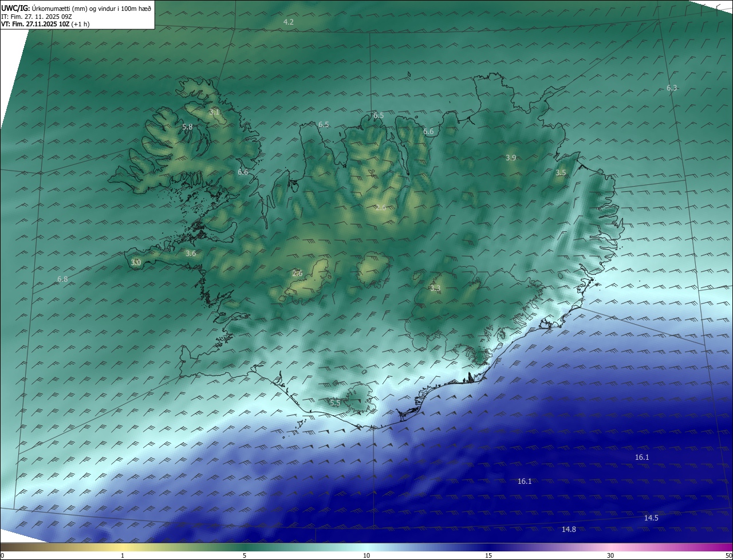Click the 6.3 value on the map
The width and height of the screenshot is (733, 560).
click(672, 88)
